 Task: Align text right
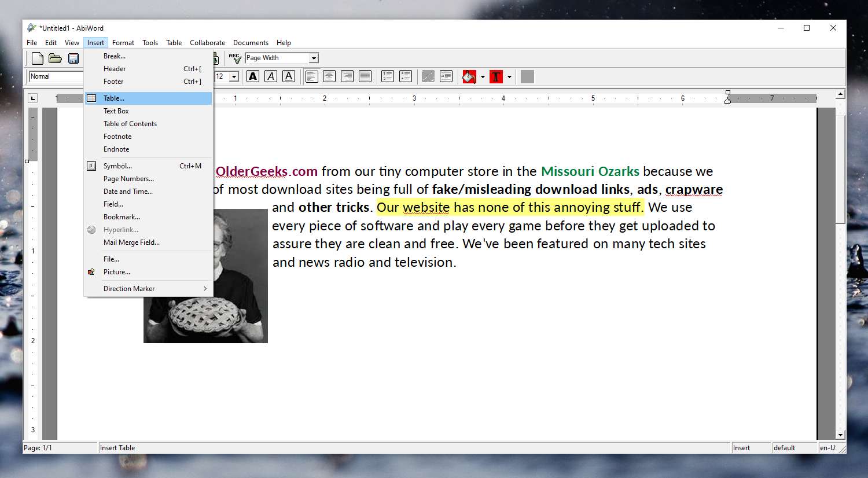pos(347,76)
